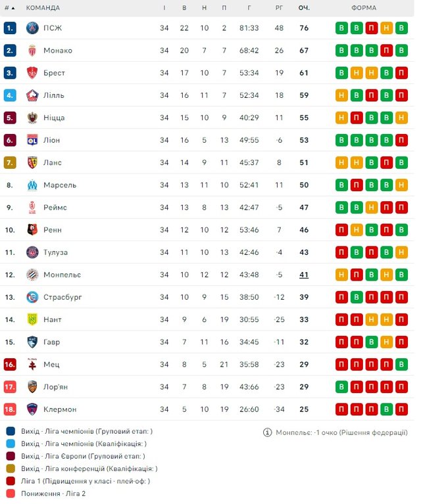Click the Lille club crest
Viewport: 421px width, 504px height.
[x=32, y=95]
